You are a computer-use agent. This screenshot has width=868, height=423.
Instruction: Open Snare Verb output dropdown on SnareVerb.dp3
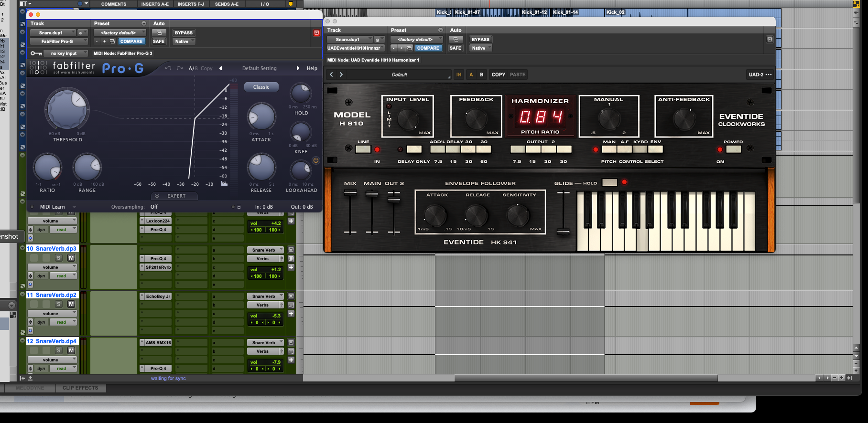(x=265, y=250)
